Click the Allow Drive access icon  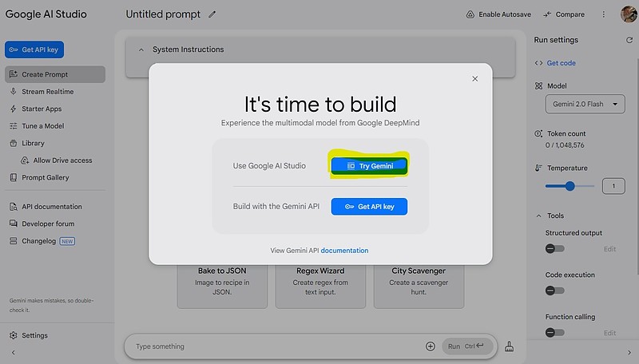coord(25,160)
